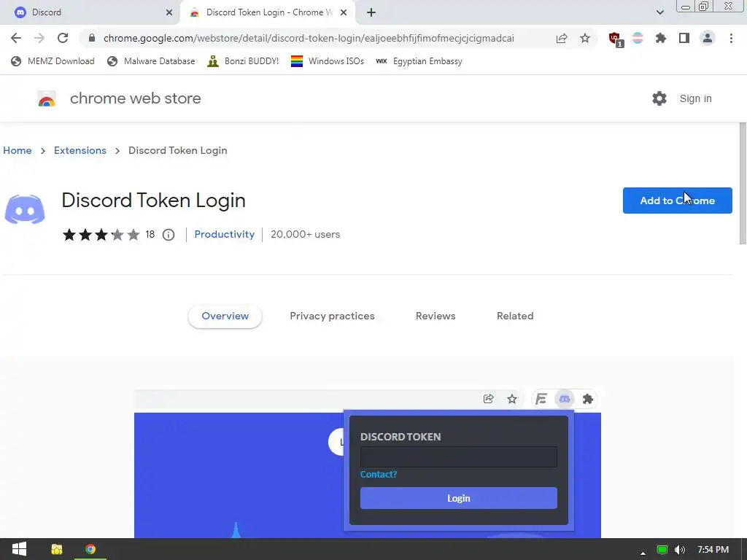Open the volume speaker tray icon
Screen dimensions: 747x560
[680, 550]
